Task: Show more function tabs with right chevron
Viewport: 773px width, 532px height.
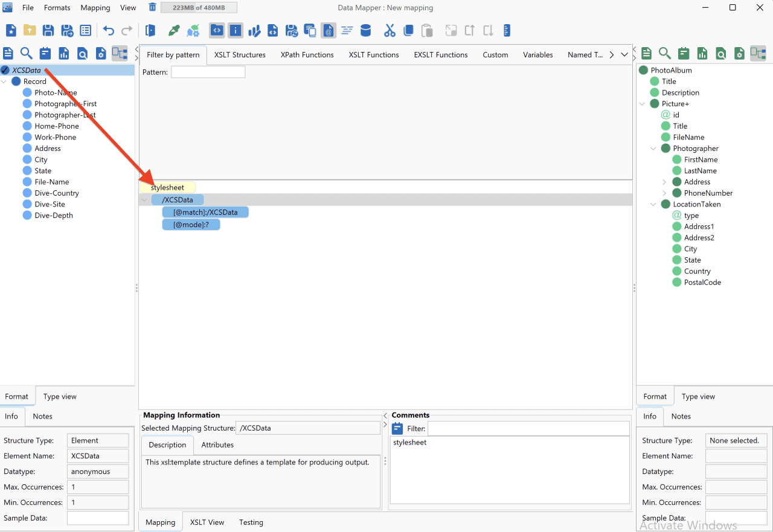Action: [611, 55]
